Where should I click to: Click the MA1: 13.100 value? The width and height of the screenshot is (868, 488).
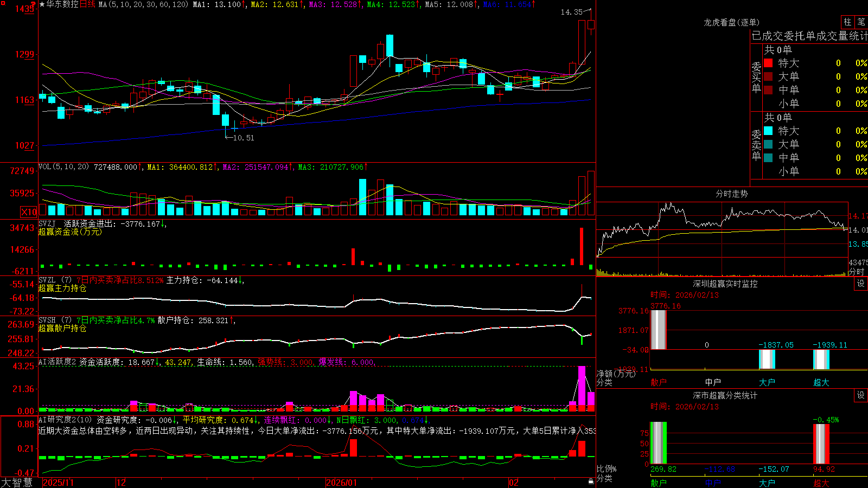coord(217,4)
